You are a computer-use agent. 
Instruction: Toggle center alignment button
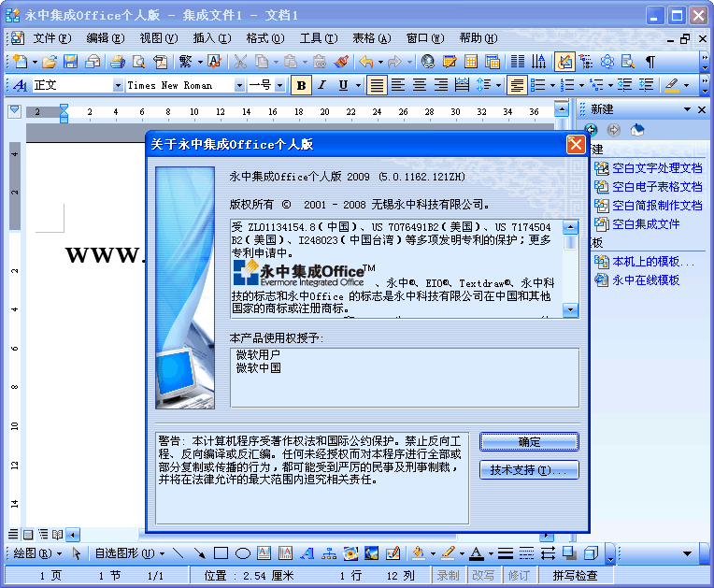(420, 85)
